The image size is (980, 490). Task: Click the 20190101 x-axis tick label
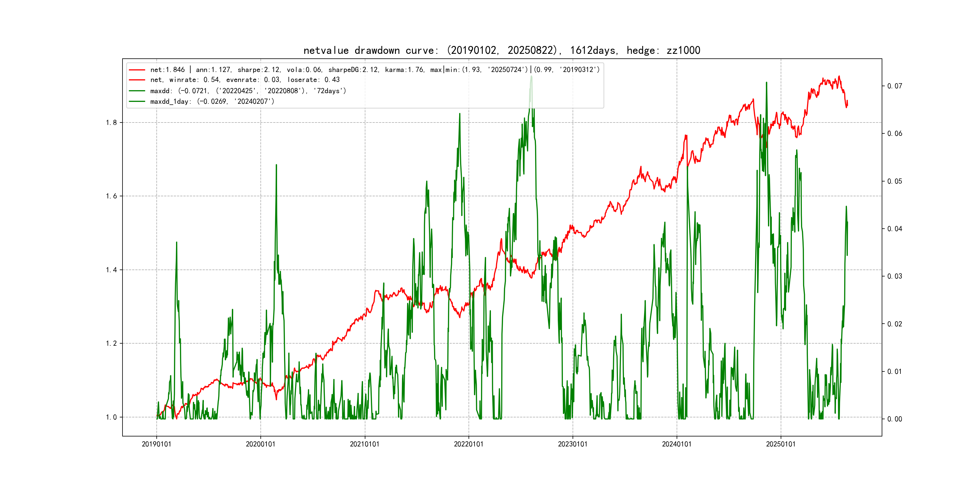point(156,444)
